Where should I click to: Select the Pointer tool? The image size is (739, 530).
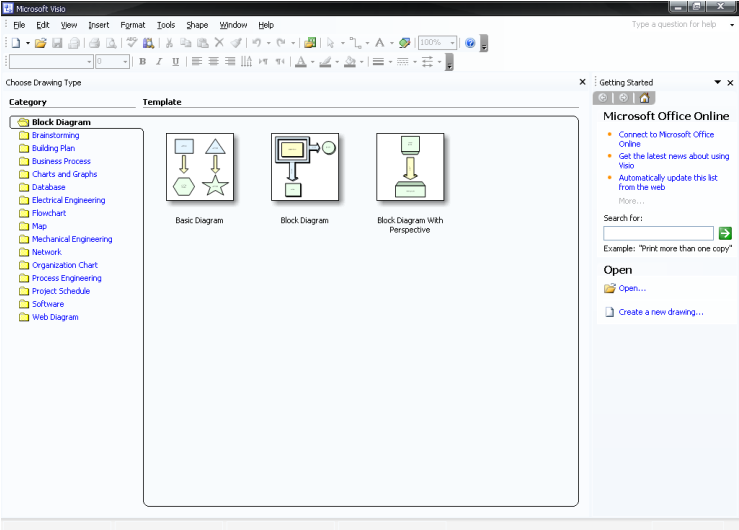tap(330, 43)
